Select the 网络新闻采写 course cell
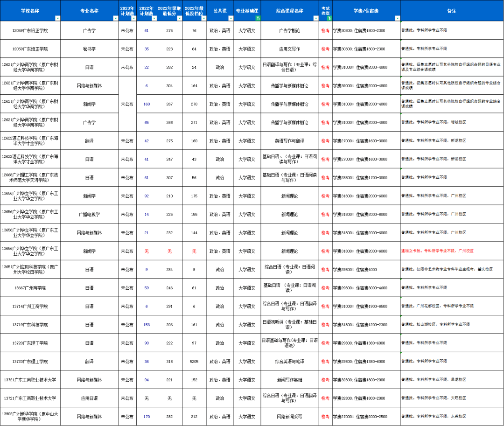The image size is (504, 426). pos(290,416)
